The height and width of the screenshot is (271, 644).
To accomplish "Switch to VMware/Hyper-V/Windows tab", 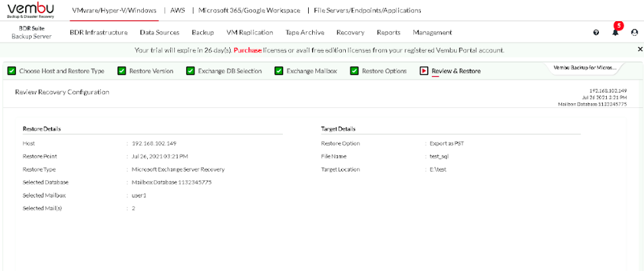I will [x=114, y=11].
